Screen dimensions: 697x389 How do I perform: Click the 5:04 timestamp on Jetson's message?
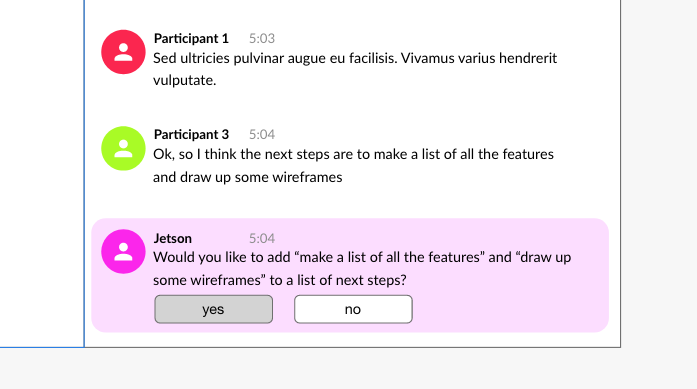pos(261,239)
